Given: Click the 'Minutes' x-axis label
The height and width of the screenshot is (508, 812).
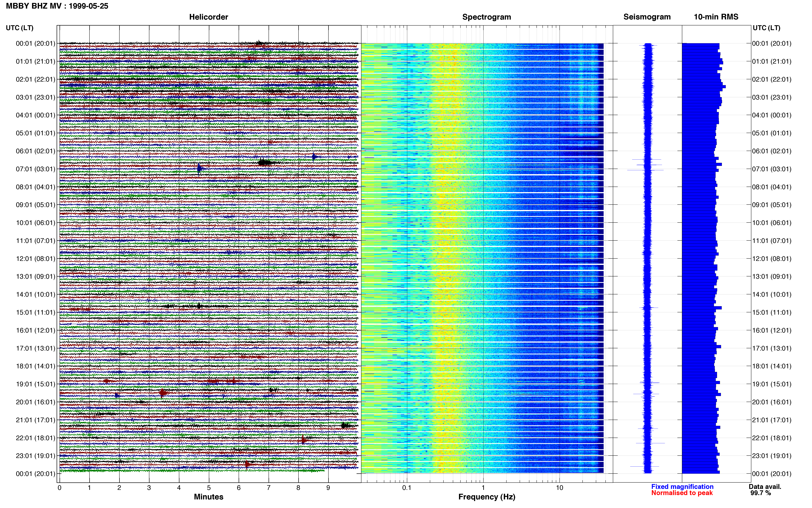Looking at the screenshot, I should pyautogui.click(x=209, y=497).
